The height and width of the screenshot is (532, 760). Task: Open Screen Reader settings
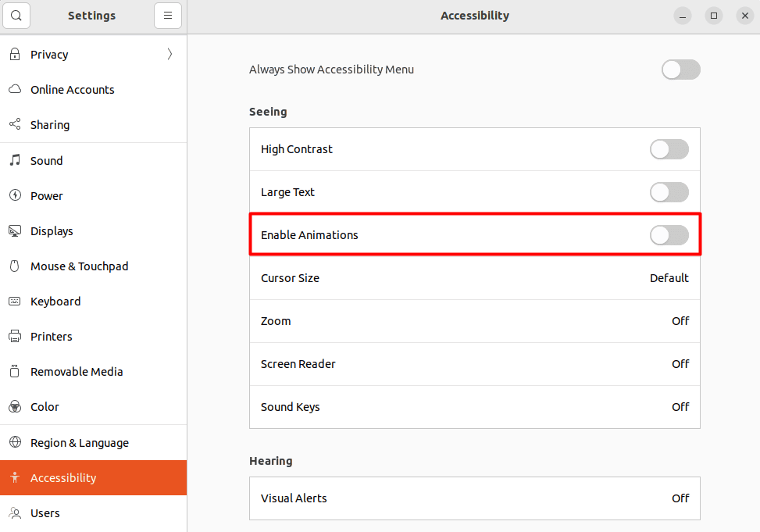pyautogui.click(x=474, y=364)
